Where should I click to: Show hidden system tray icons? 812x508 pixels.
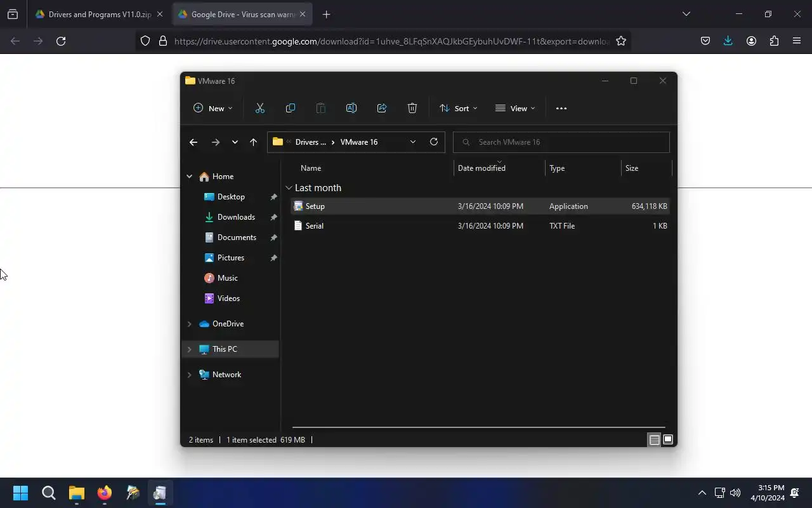click(702, 493)
